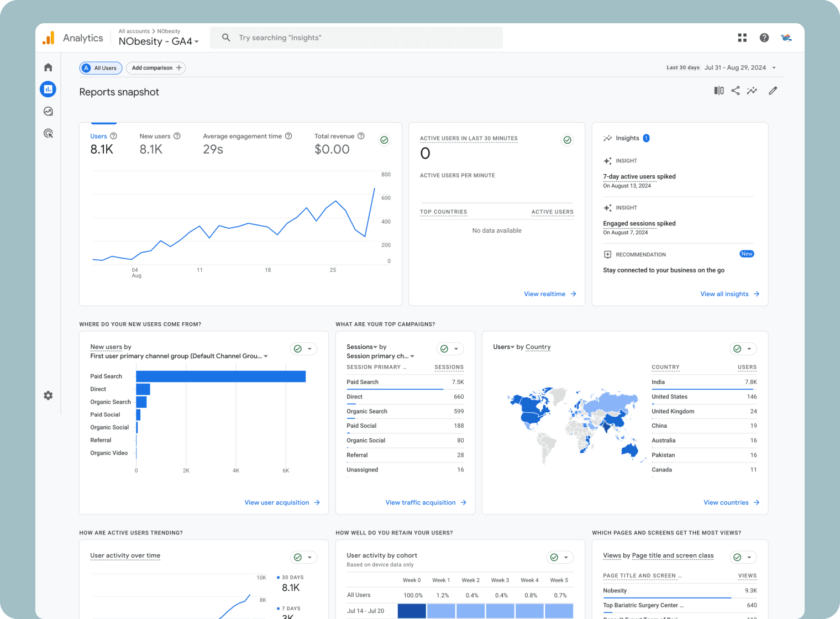Image resolution: width=840 pixels, height=619 pixels.
Task: Click All accounts breadcrumb
Action: [134, 32]
